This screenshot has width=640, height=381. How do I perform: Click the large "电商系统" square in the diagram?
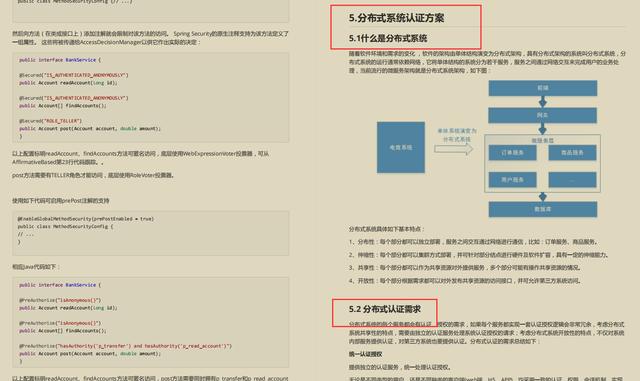click(401, 147)
